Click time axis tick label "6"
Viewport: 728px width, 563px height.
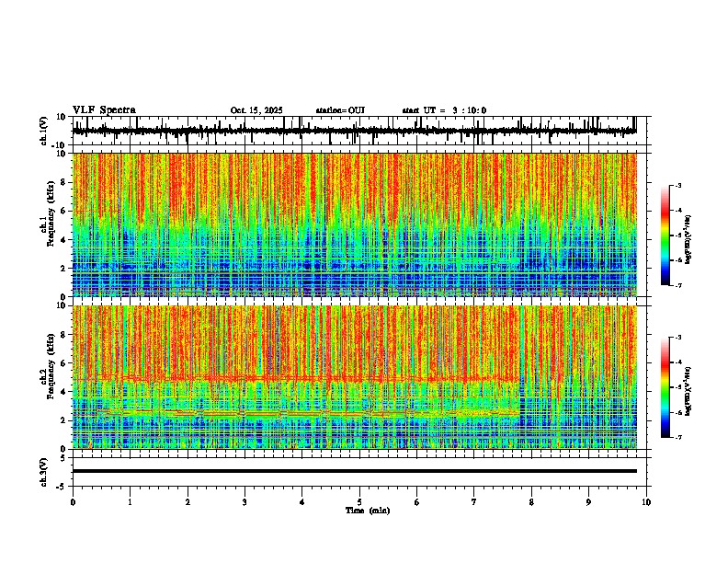click(x=417, y=502)
